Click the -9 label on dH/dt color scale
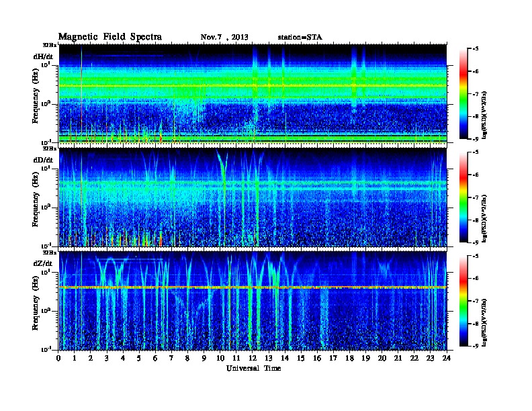The image size is (532, 411). (476, 139)
